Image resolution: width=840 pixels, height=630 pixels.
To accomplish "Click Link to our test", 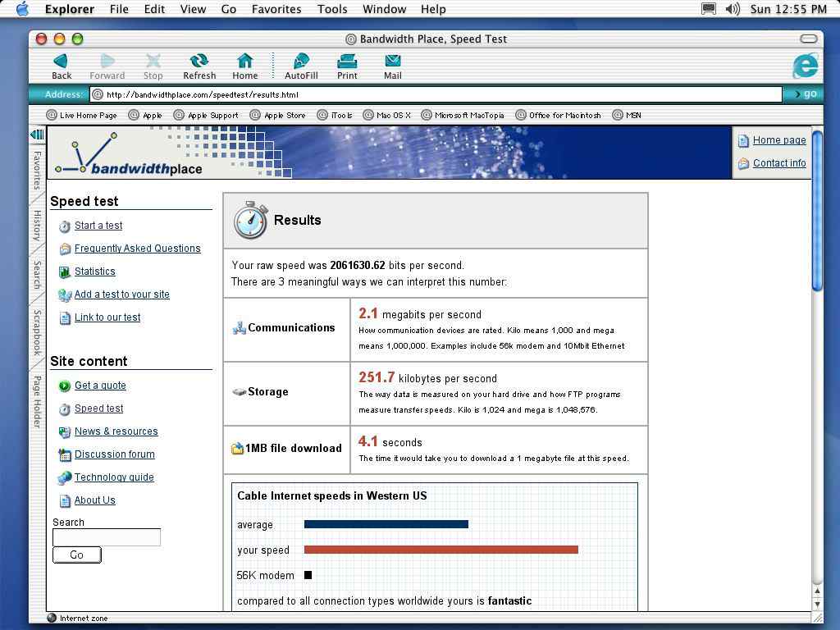I will tap(107, 317).
